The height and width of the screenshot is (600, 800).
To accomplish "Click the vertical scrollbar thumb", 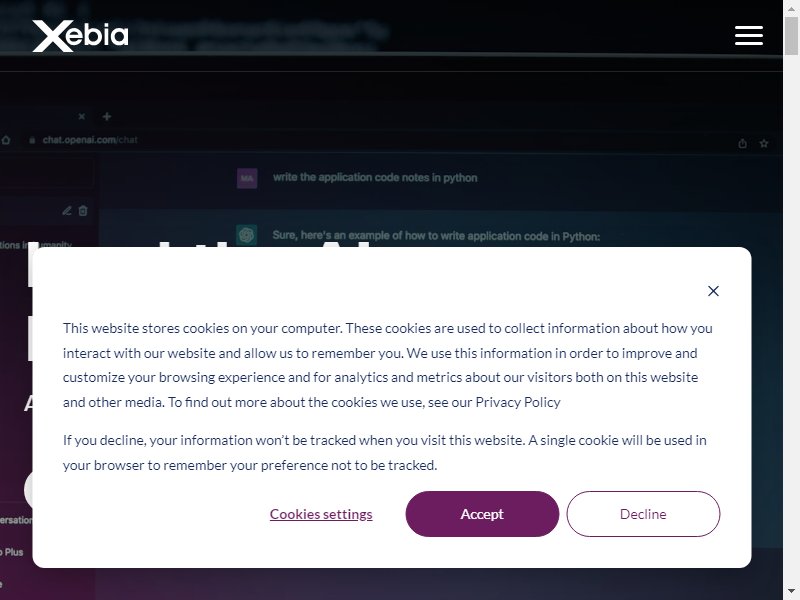I will (x=791, y=35).
